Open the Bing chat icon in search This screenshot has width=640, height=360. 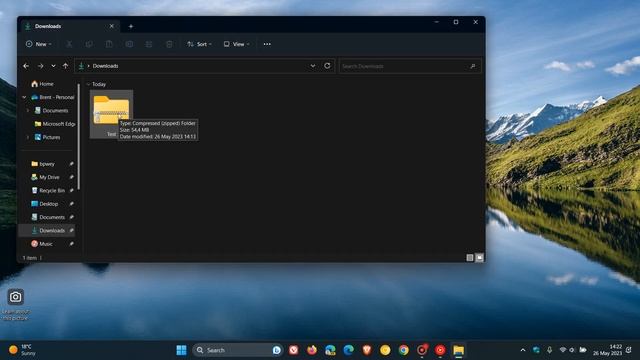276,350
